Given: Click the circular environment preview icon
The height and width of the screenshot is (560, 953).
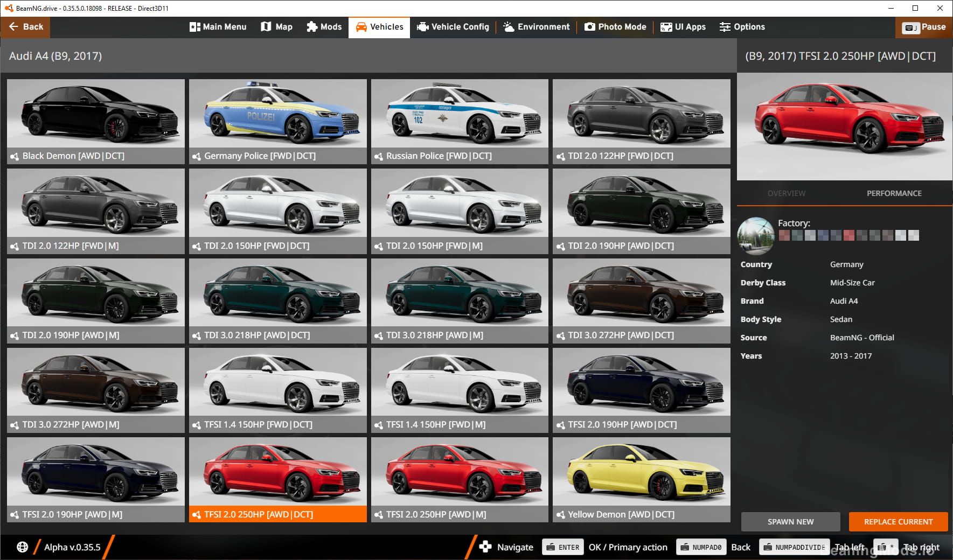Looking at the screenshot, I should coord(756,236).
